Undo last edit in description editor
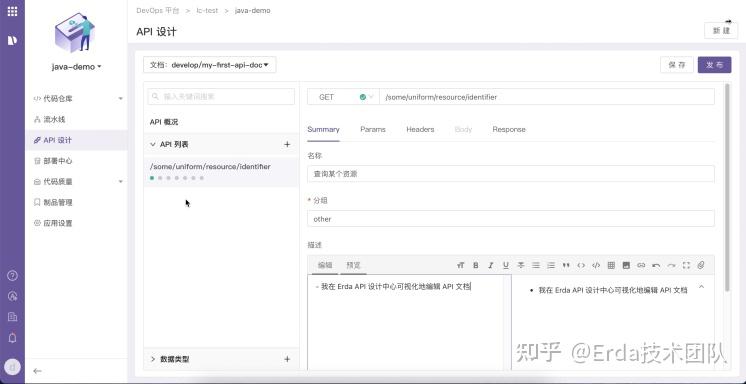The height and width of the screenshot is (384, 746). coord(656,266)
